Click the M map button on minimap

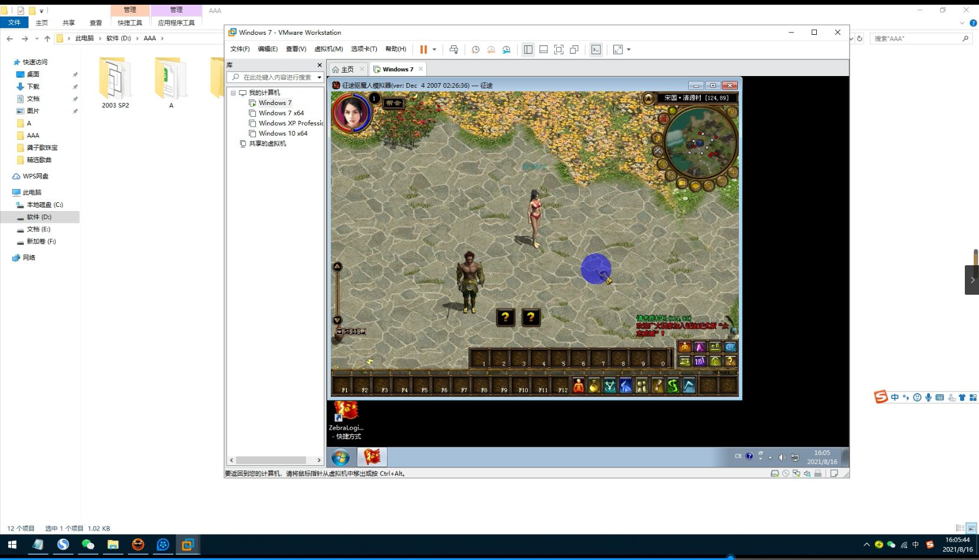(x=732, y=111)
